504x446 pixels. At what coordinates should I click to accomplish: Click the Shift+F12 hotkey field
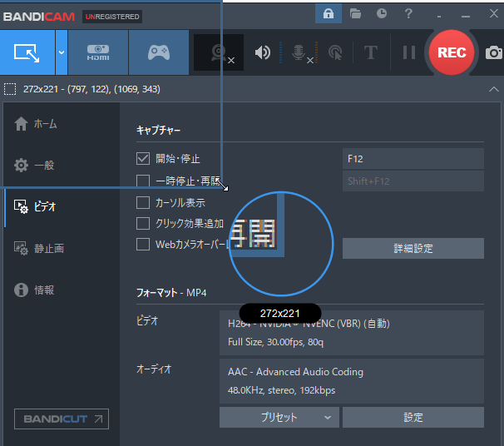pos(413,181)
